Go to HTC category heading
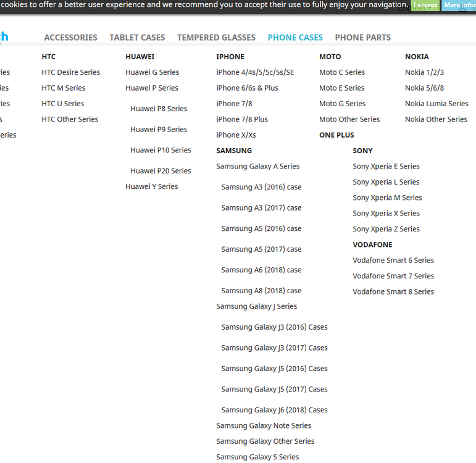476x463 pixels. click(49, 57)
